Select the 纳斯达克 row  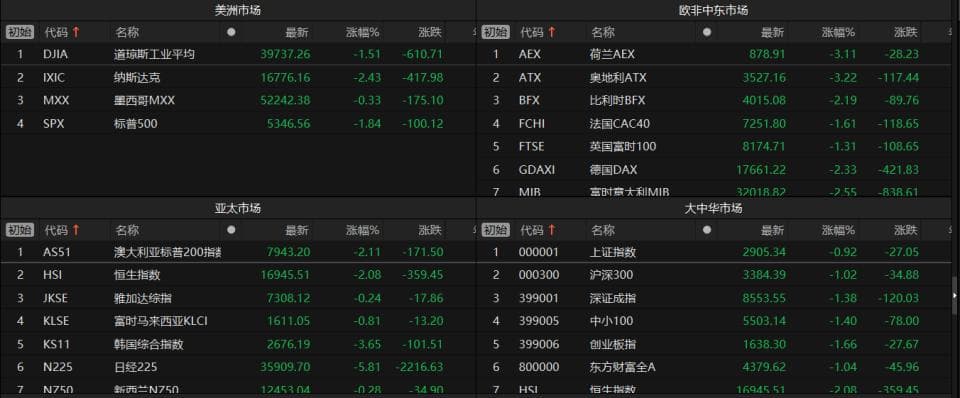[238, 78]
